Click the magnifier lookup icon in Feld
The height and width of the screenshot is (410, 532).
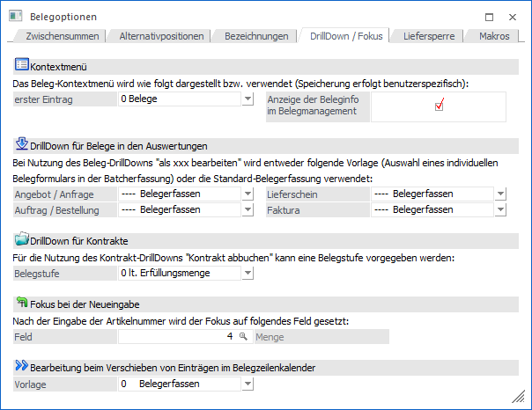(x=243, y=337)
